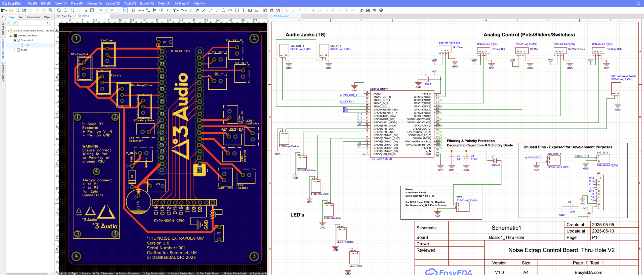The image size is (644, 275).
Task: Select the Text tool icon
Action: (x=243, y=10)
